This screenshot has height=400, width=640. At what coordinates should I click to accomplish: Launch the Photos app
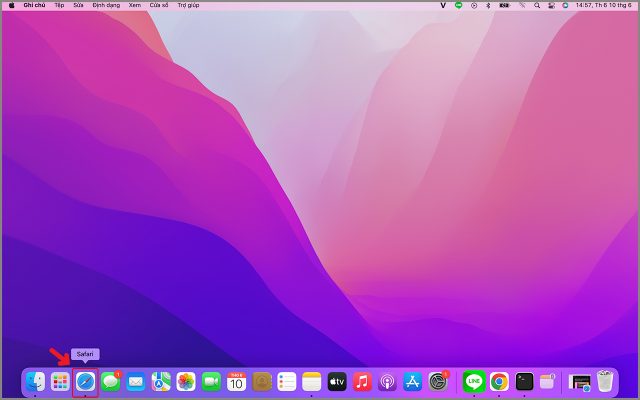point(186,381)
